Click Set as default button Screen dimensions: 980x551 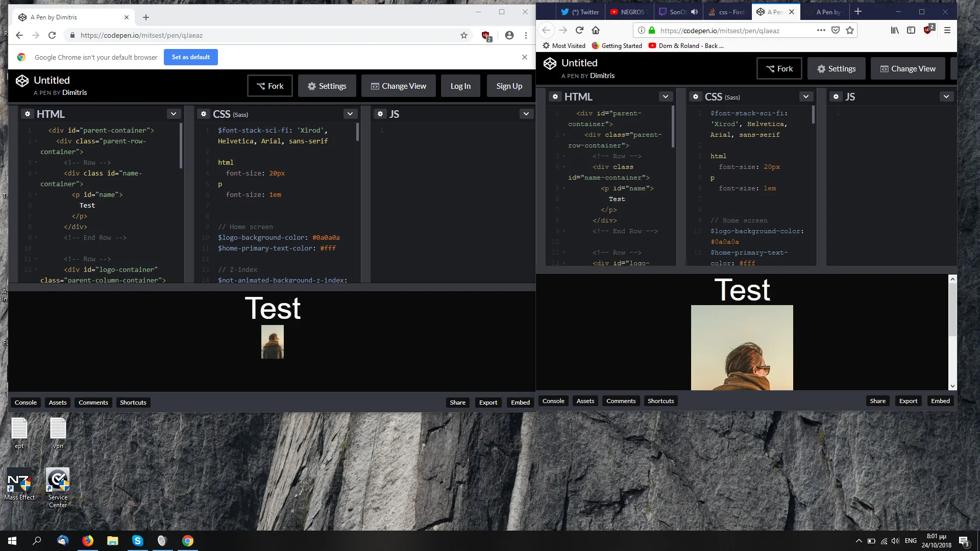pyautogui.click(x=190, y=57)
